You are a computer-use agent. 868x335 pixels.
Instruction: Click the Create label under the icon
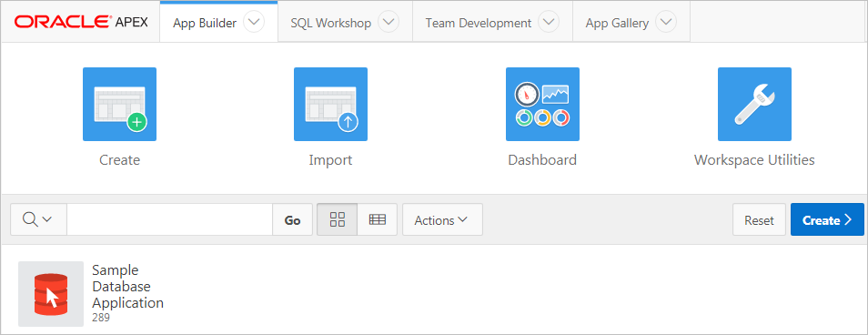[x=119, y=160]
